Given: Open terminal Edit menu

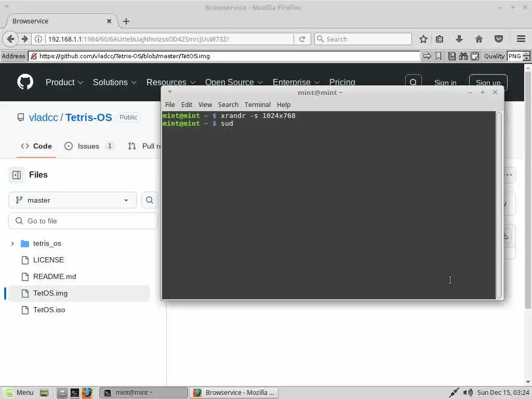Looking at the screenshot, I should coord(187,104).
